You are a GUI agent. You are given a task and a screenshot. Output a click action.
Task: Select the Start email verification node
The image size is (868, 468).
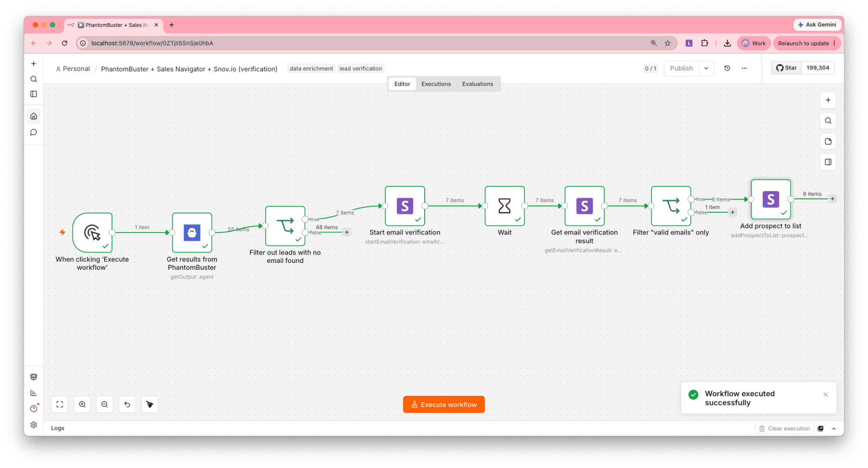405,206
